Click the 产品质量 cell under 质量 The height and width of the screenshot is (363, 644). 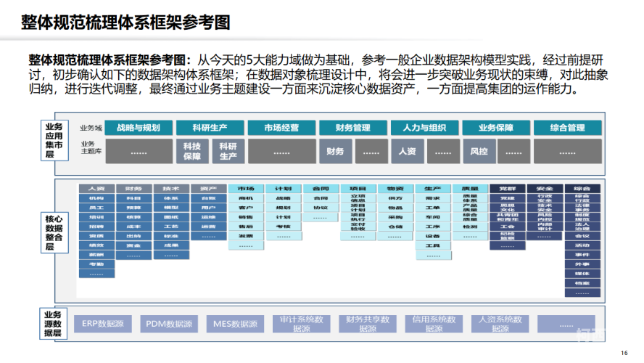point(470,208)
